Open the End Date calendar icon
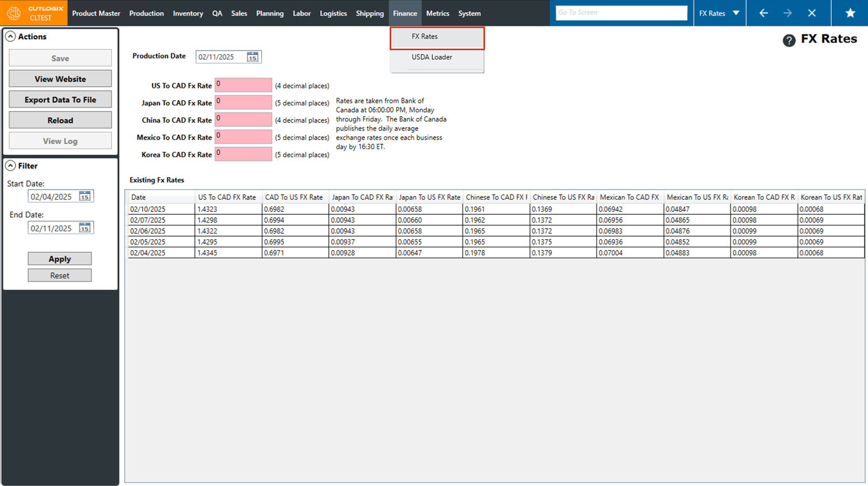This screenshot has height=486, width=868. [85, 228]
